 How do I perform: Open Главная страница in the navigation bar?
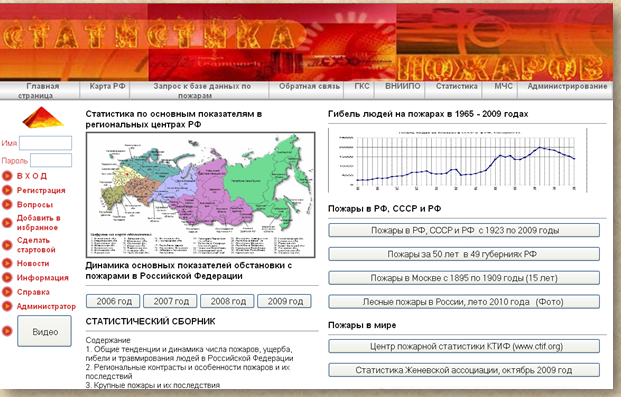point(40,90)
